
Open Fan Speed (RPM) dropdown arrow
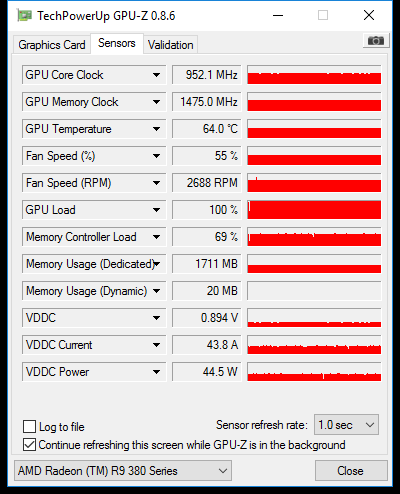point(156,183)
